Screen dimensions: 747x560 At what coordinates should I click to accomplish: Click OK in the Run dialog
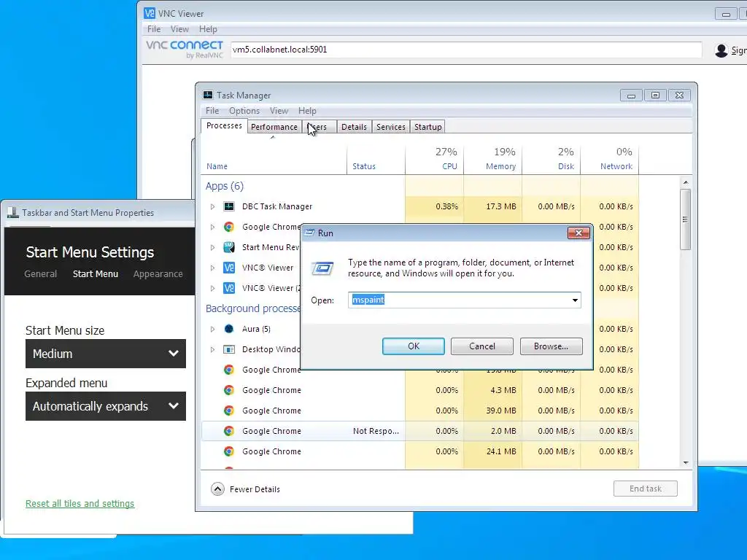click(414, 346)
